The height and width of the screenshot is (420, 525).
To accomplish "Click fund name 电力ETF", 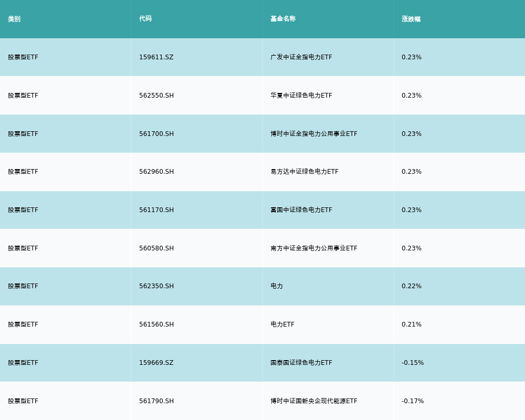I will click(x=282, y=324).
